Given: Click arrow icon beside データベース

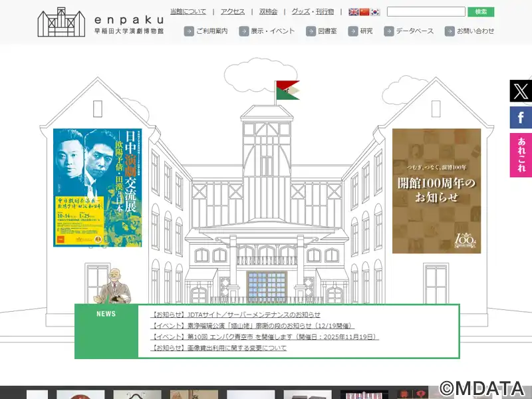Looking at the screenshot, I should (389, 31).
